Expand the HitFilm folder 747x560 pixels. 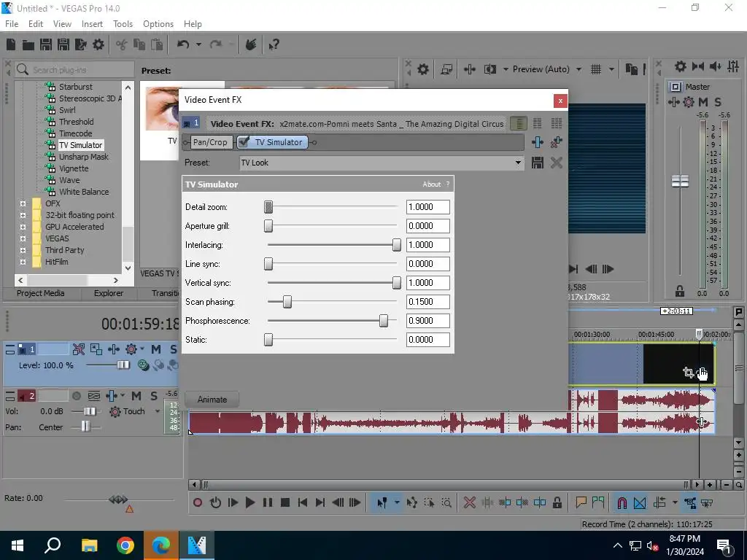[x=23, y=262]
